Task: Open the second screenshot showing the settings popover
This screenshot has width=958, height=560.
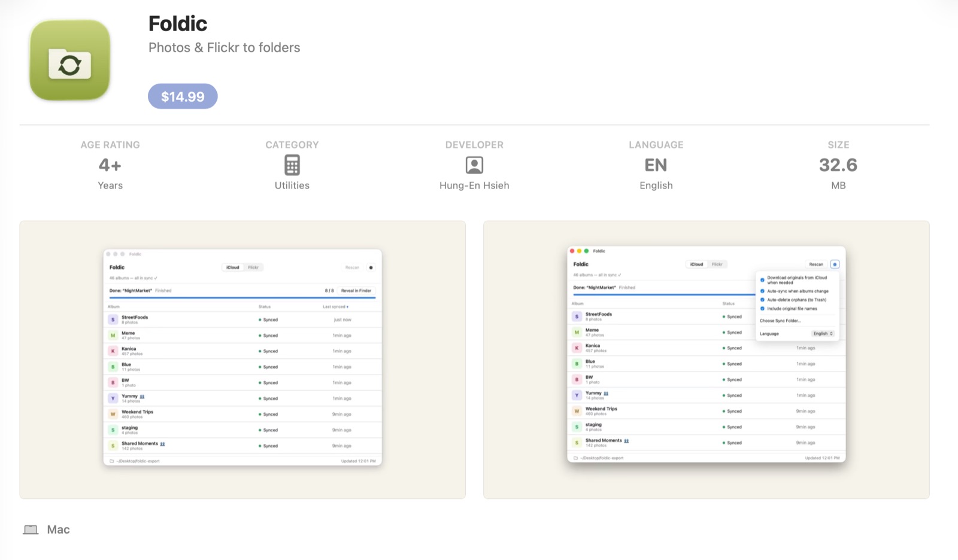Action: (x=707, y=360)
